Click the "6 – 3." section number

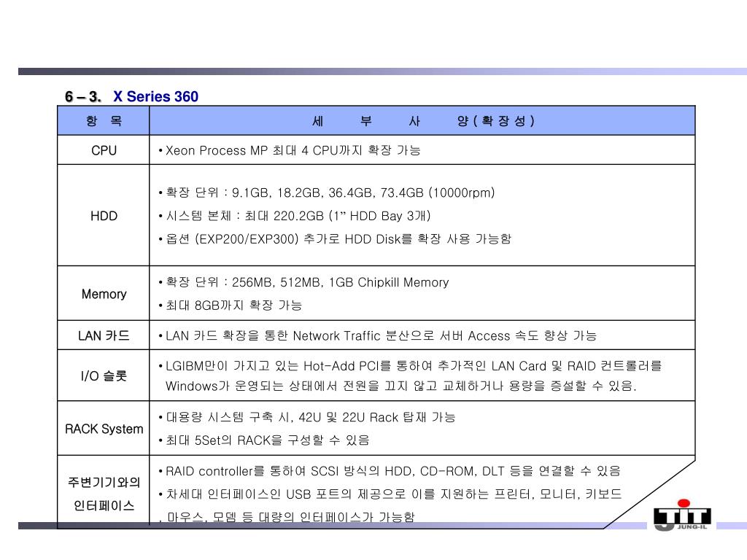click(83, 97)
